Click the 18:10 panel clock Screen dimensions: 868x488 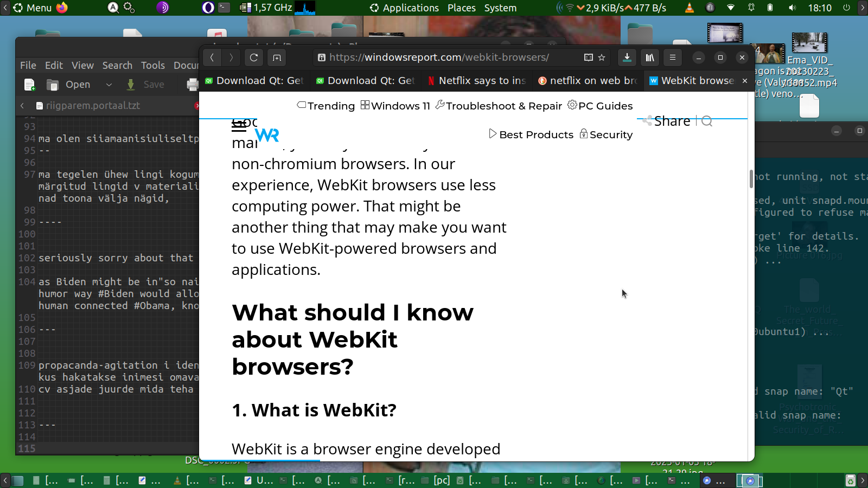click(820, 8)
